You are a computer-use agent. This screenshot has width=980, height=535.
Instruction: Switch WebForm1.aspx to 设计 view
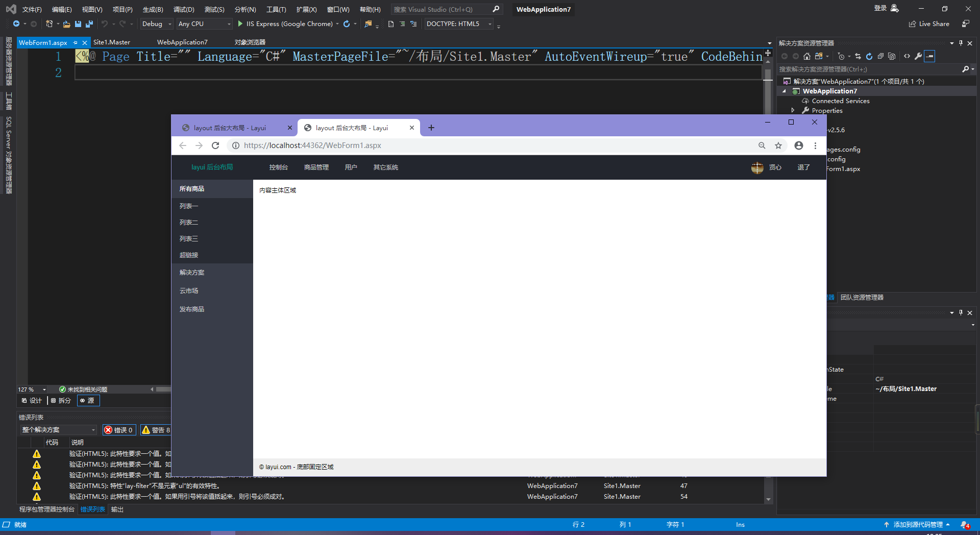click(x=32, y=400)
